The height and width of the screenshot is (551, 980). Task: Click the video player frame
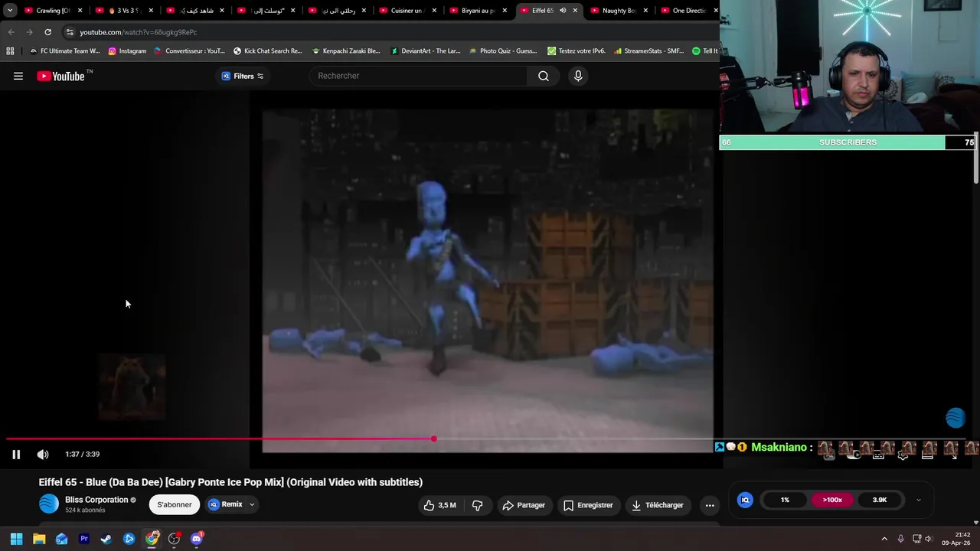click(488, 280)
